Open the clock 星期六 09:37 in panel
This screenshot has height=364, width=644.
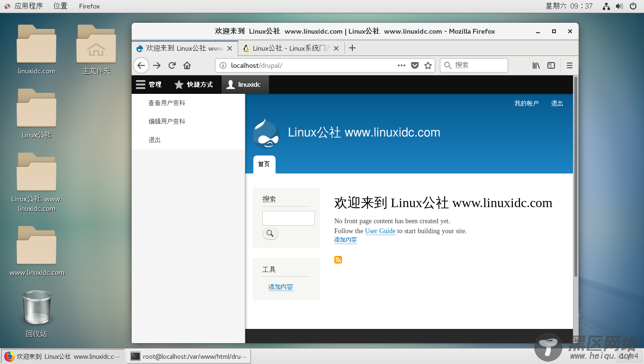pos(569,6)
